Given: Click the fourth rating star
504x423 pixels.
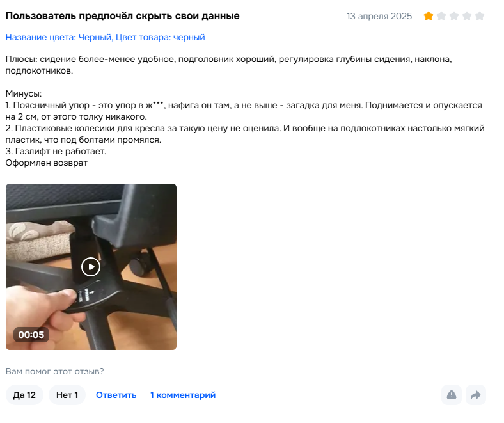Looking at the screenshot, I should pyautogui.click(x=467, y=16).
